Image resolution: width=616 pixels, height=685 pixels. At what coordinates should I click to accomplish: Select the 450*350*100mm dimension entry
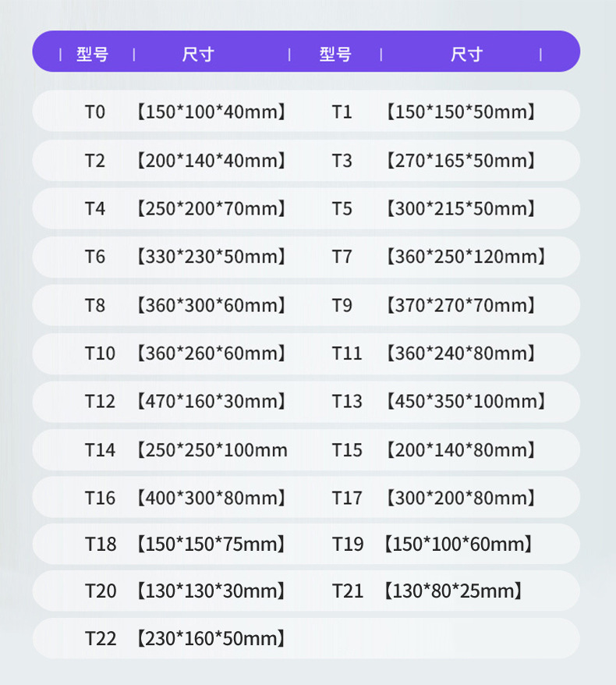(466, 401)
